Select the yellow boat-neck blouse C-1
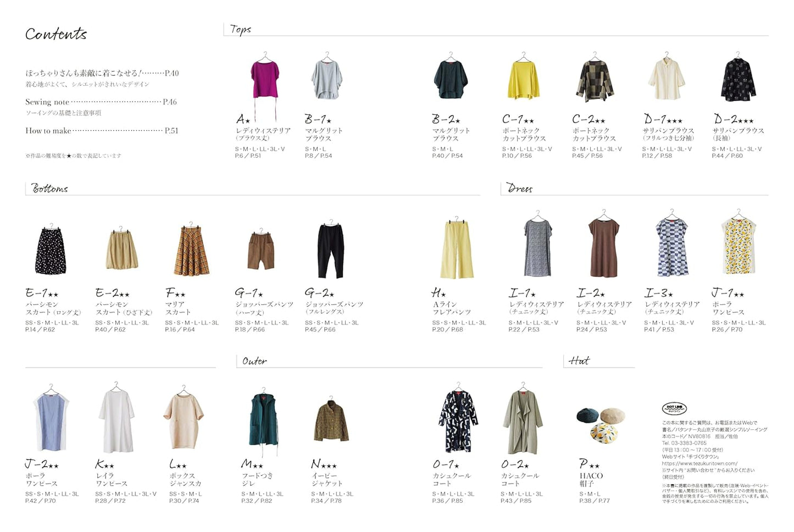This screenshot has height=532, width=794. (523, 80)
